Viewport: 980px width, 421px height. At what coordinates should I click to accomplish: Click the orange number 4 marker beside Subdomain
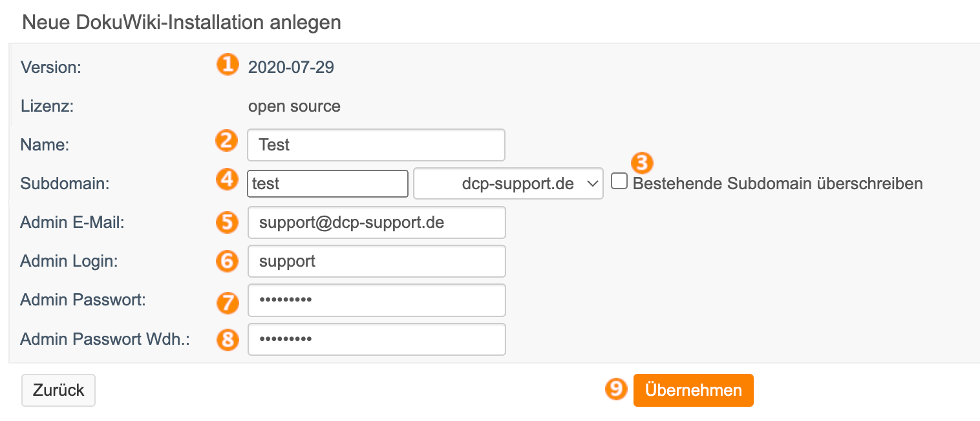coord(227,179)
